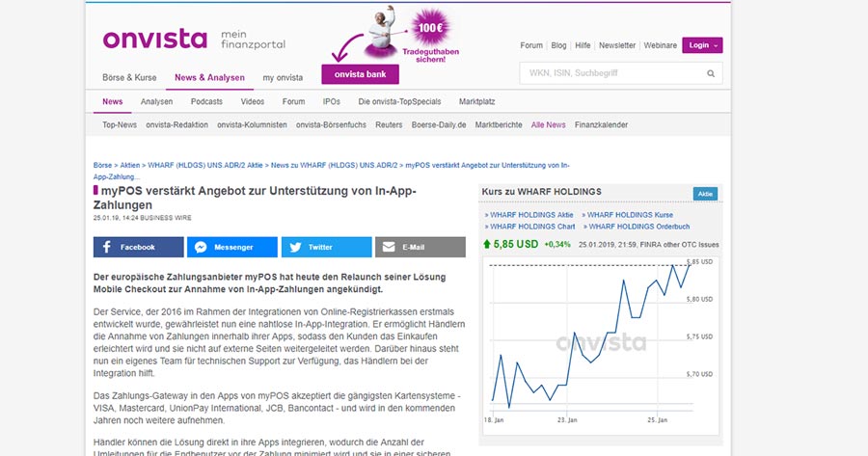This screenshot has height=456, width=868.
Task: Click the onvista bank button
Action: (361, 74)
